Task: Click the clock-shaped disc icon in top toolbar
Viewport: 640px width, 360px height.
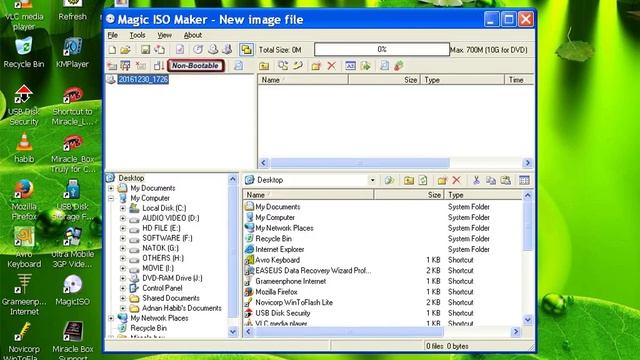Action: point(198,50)
